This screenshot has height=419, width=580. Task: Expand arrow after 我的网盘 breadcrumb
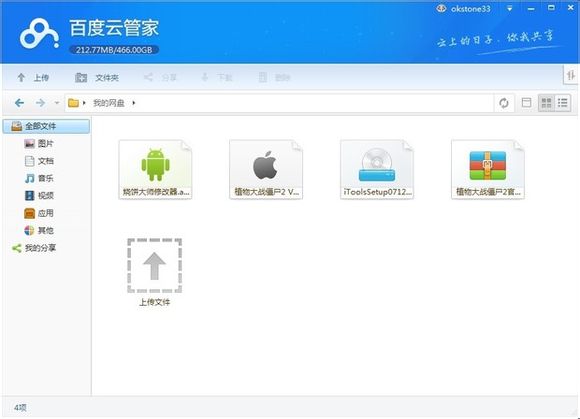point(134,103)
